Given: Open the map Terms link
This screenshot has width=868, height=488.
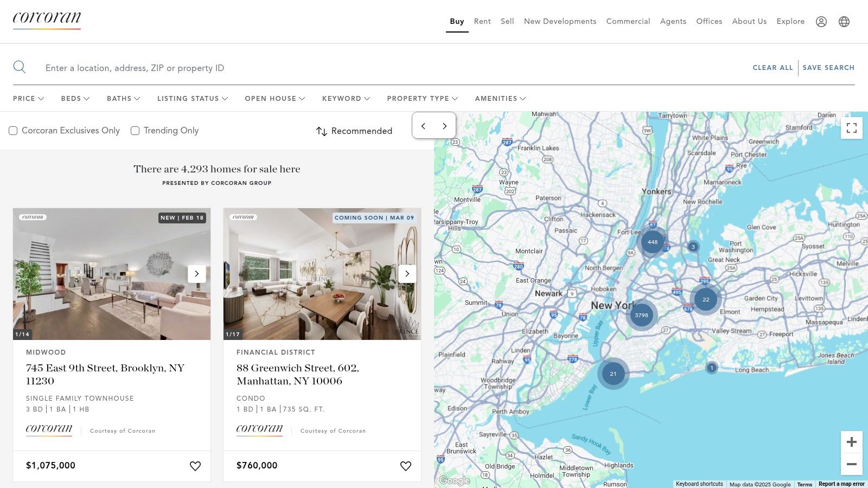Looking at the screenshot, I should click(x=805, y=484).
